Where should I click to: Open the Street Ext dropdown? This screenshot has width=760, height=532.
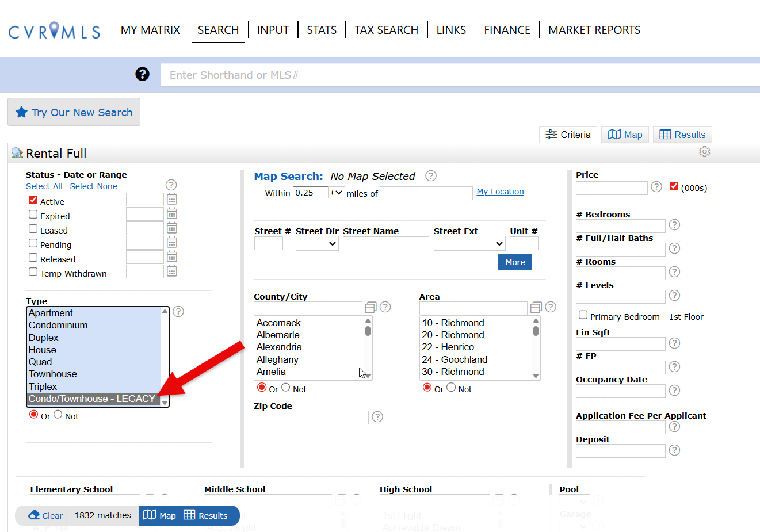click(x=469, y=244)
